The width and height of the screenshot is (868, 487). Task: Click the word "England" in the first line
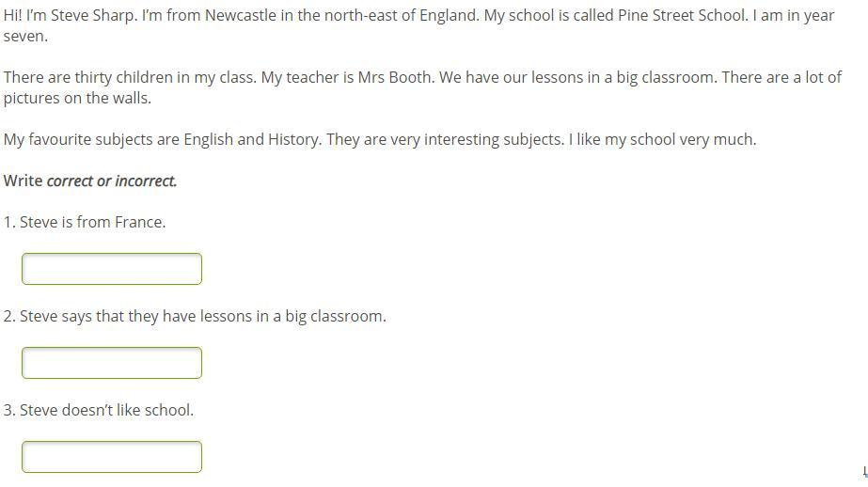click(x=448, y=15)
